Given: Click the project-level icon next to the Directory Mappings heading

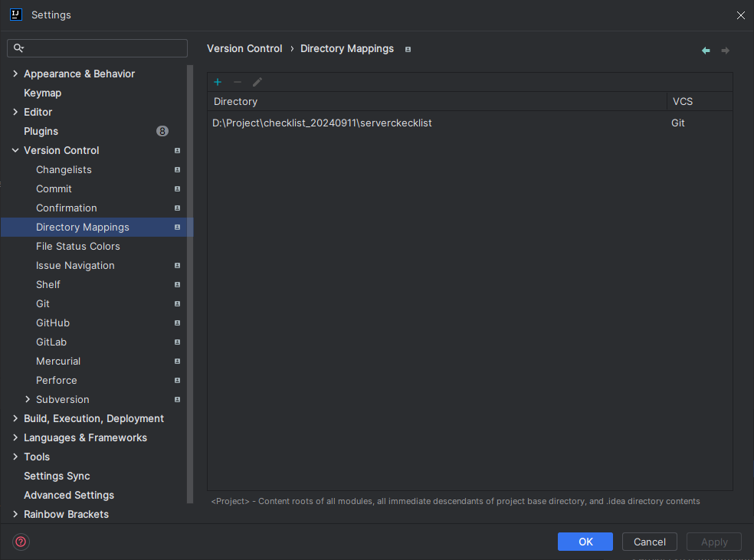Looking at the screenshot, I should [x=408, y=50].
